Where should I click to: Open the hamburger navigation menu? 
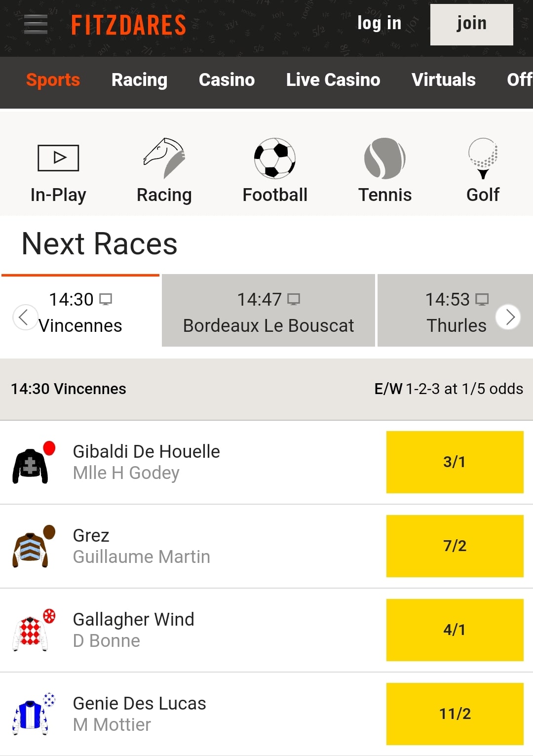point(35,24)
